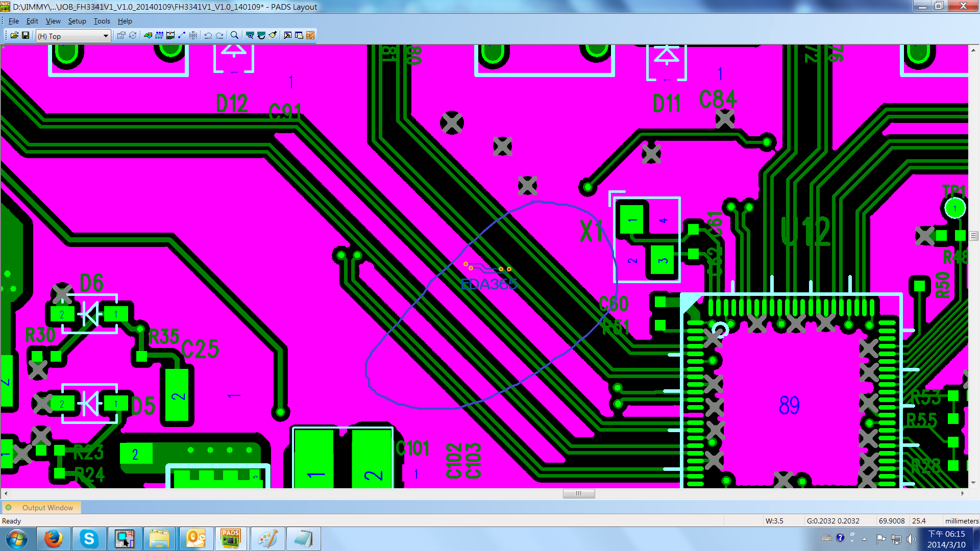Screen dimensions: 980x551
Task: Click the Open file icon
Action: pyautogui.click(x=14, y=35)
